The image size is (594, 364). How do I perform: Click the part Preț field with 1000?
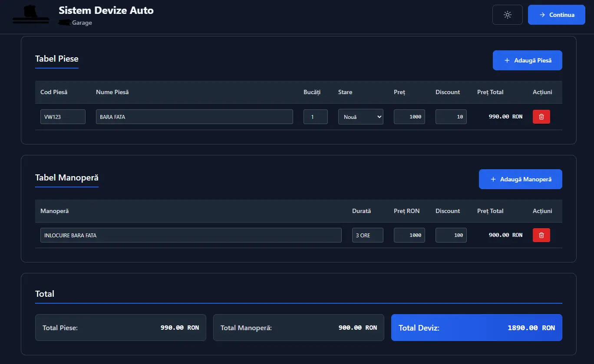point(409,117)
